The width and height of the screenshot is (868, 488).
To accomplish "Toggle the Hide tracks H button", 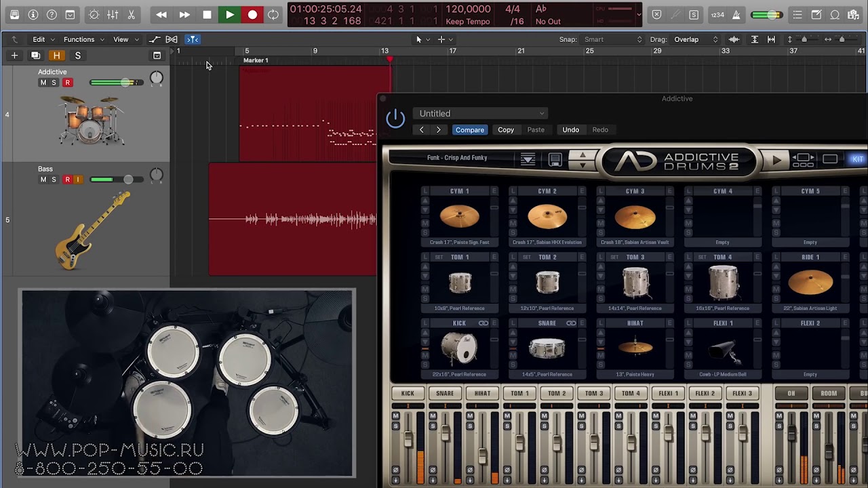I will pyautogui.click(x=56, y=56).
